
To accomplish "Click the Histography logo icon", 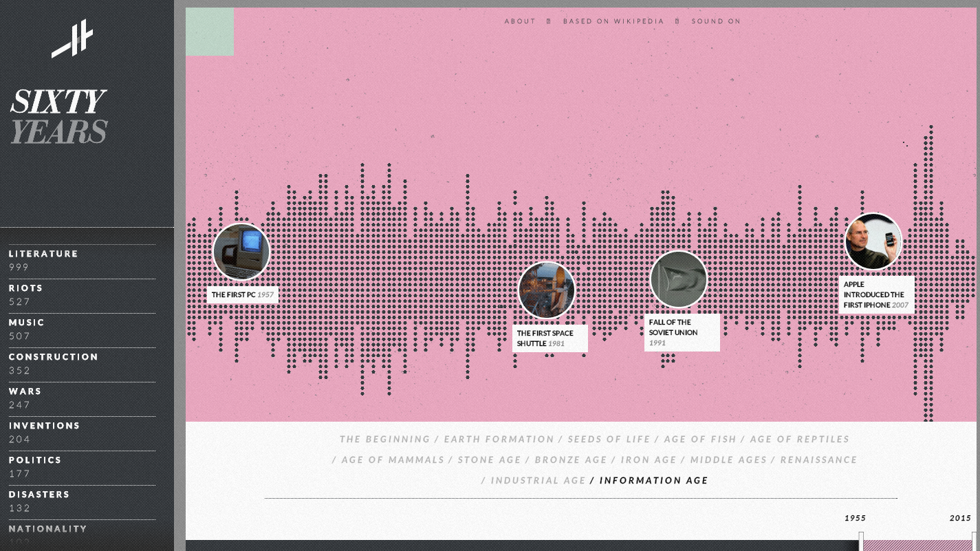I will tap(72, 39).
